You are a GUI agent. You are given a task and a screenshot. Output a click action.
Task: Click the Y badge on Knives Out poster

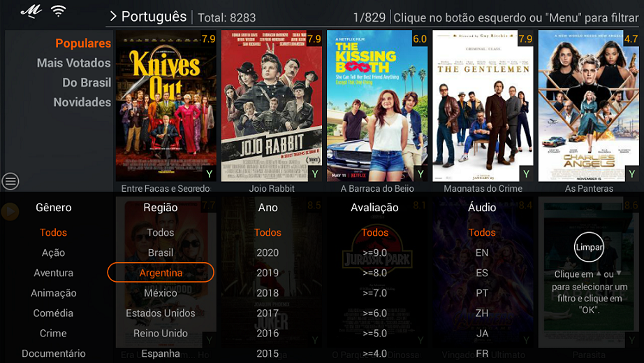pyautogui.click(x=210, y=174)
